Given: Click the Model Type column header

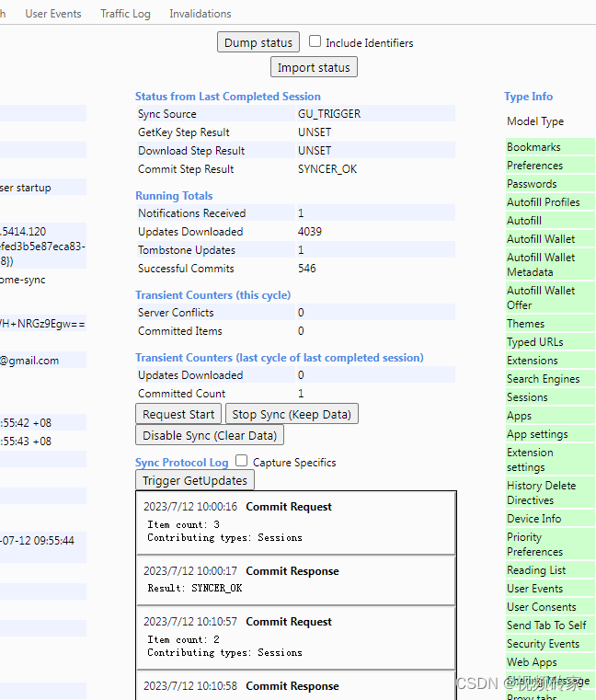Looking at the screenshot, I should tap(535, 121).
